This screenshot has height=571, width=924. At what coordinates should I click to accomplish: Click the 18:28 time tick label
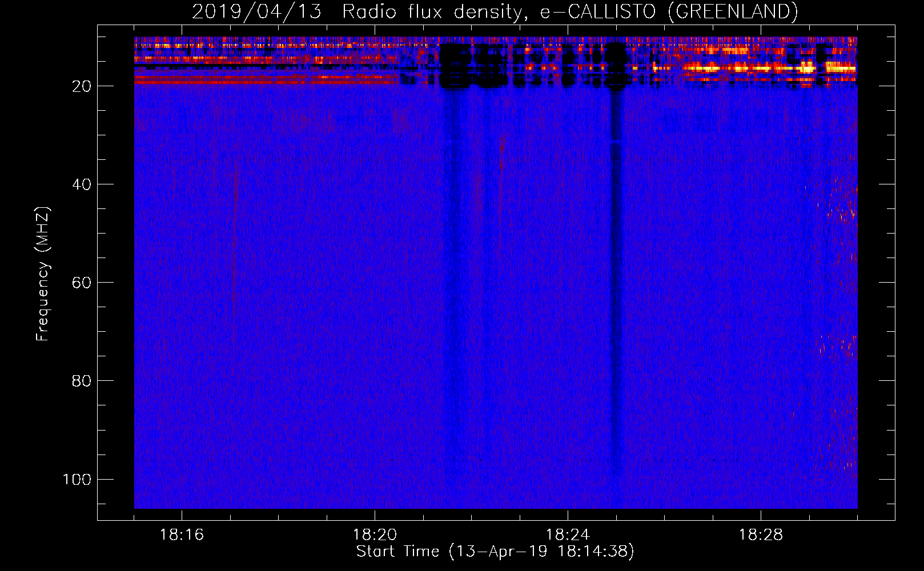coord(761,535)
